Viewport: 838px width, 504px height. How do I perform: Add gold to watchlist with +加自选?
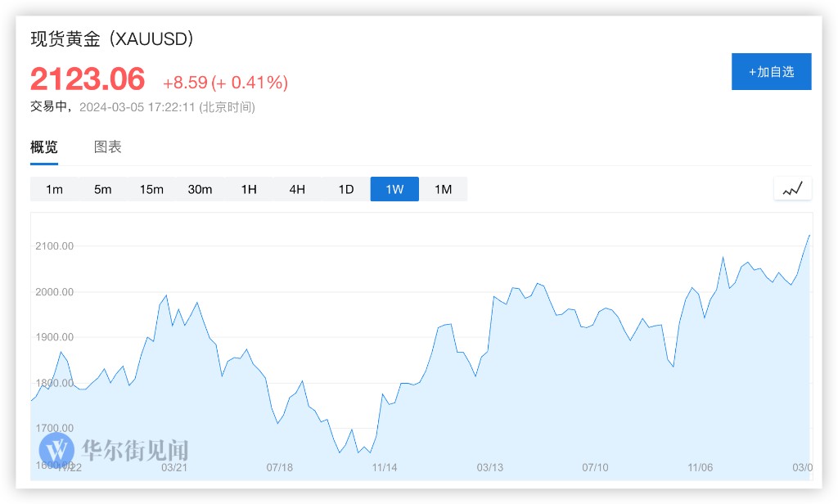point(771,72)
